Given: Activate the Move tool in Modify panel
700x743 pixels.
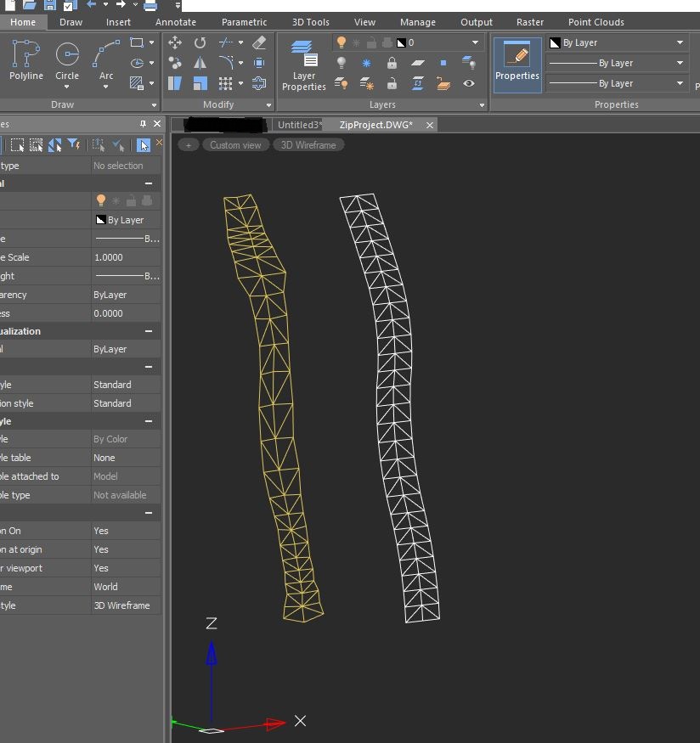Looking at the screenshot, I should pyautogui.click(x=175, y=42).
